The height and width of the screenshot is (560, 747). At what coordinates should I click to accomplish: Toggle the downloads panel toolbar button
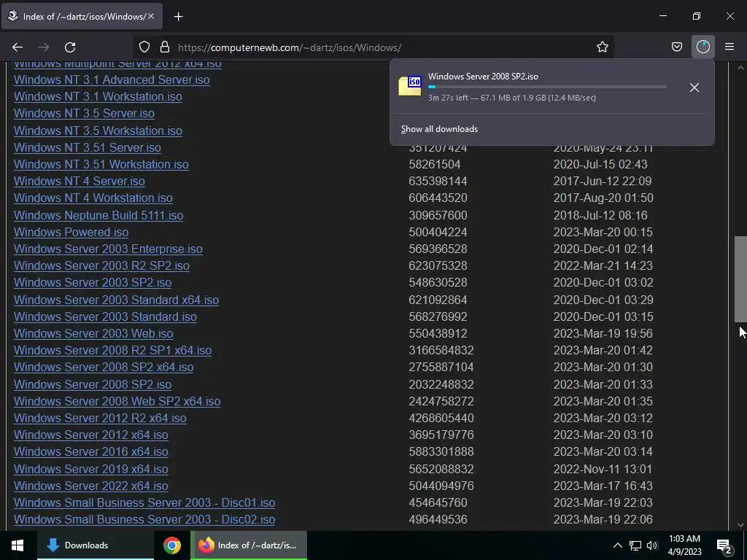[703, 47]
